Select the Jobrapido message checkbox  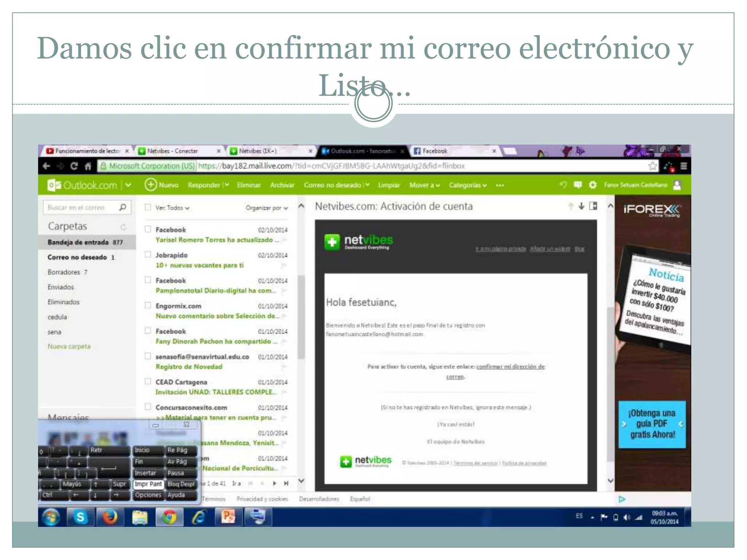coord(148,254)
